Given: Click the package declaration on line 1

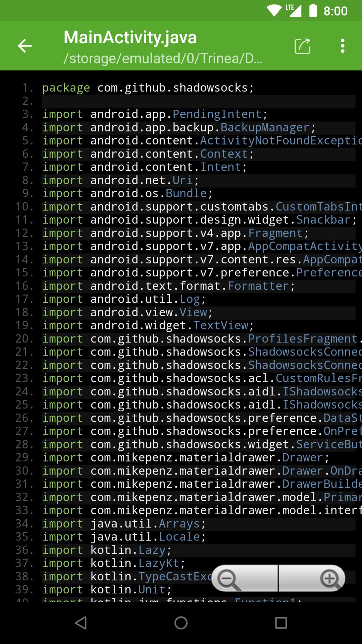Looking at the screenshot, I should pos(148,88).
